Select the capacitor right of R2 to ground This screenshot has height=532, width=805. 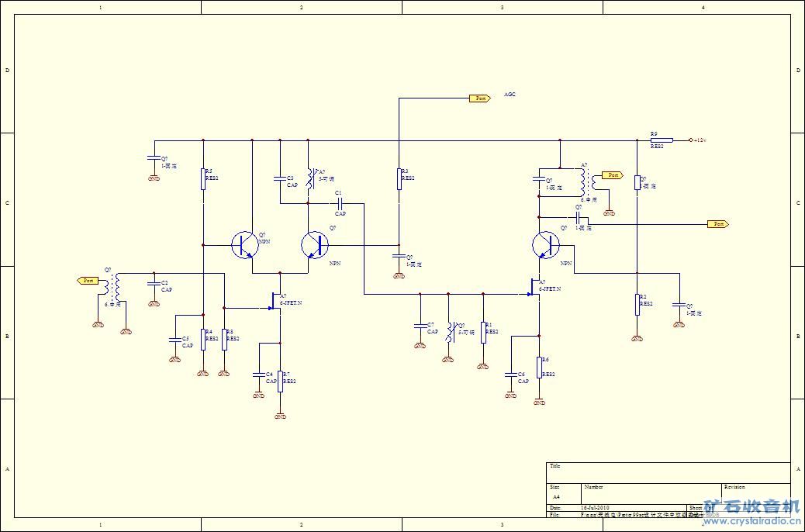click(x=679, y=305)
